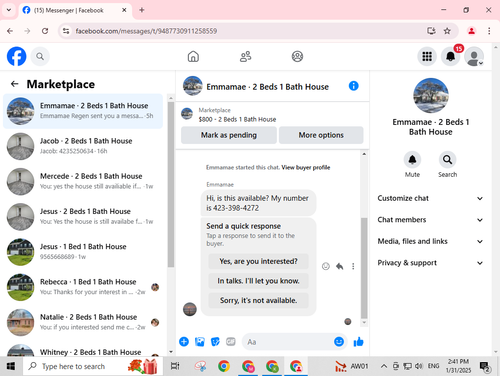Open Jesus 2 Beds 1 Bath conversation
This screenshot has height=376, width=500.
(83, 216)
